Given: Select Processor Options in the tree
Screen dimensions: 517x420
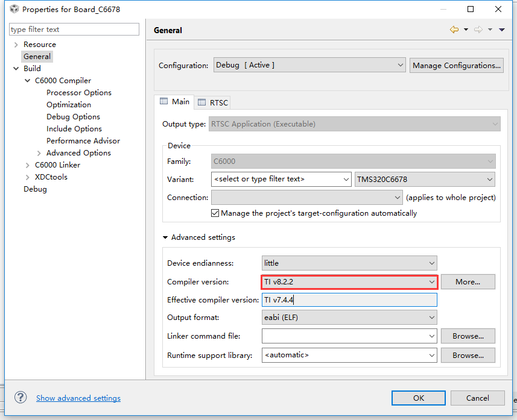Looking at the screenshot, I should click(79, 93).
